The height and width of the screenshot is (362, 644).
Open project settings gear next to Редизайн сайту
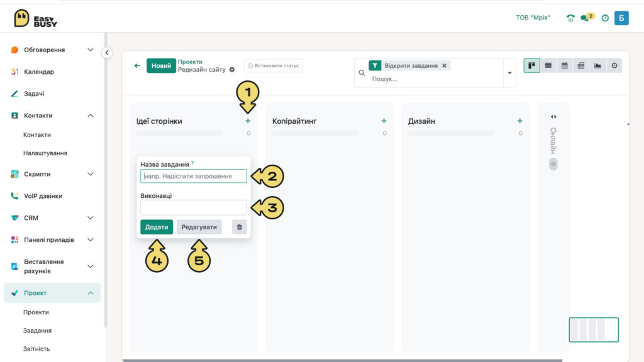(x=232, y=70)
